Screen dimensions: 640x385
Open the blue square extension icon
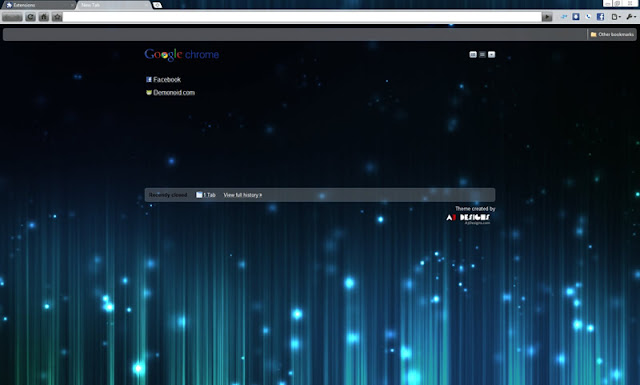click(x=576, y=17)
